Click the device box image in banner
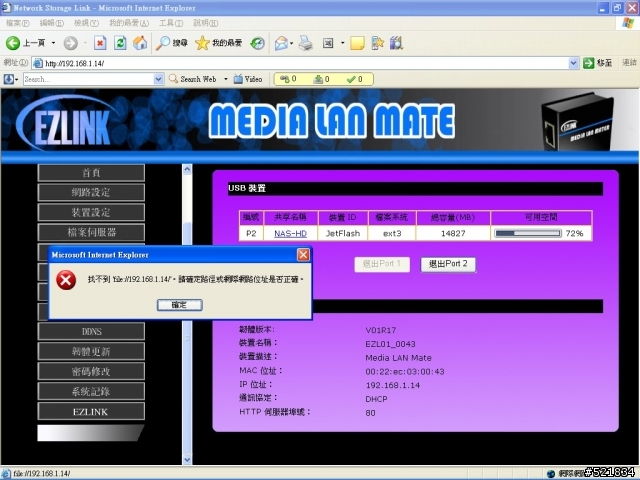Viewport: 640px width, 480px height. click(x=577, y=121)
